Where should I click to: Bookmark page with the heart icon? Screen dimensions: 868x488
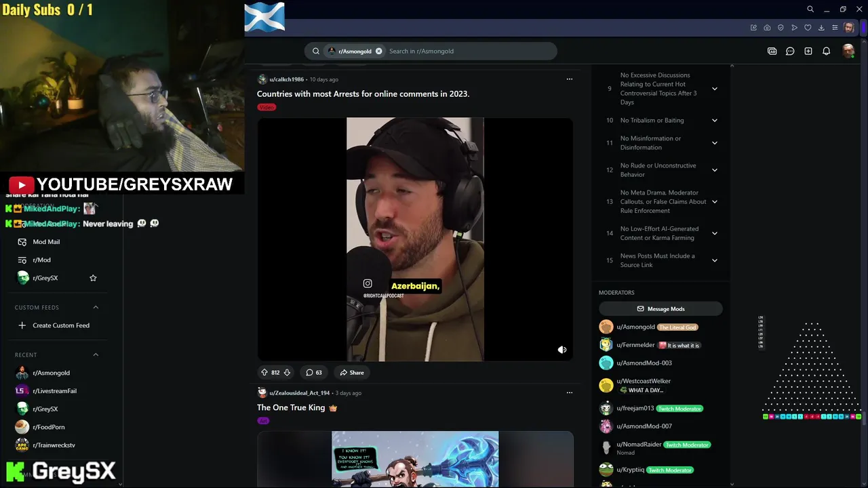808,28
